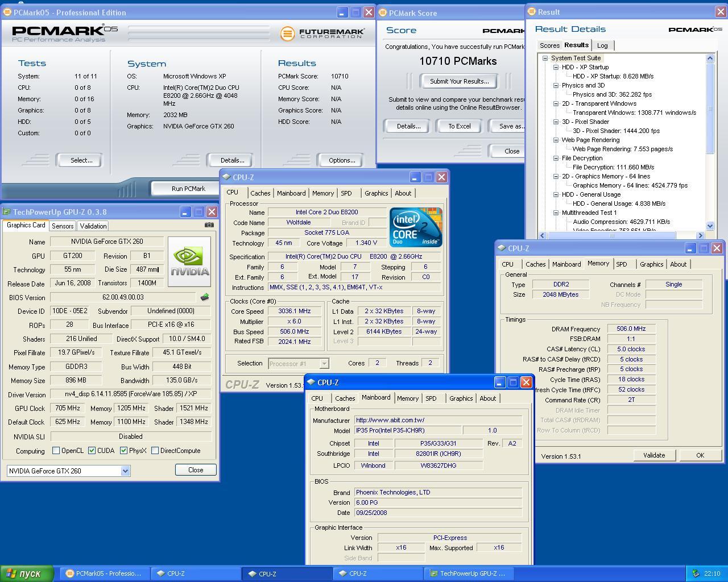Click Close button in GPU-Z
Image resolution: width=728 pixels, height=582 pixels.
click(196, 470)
